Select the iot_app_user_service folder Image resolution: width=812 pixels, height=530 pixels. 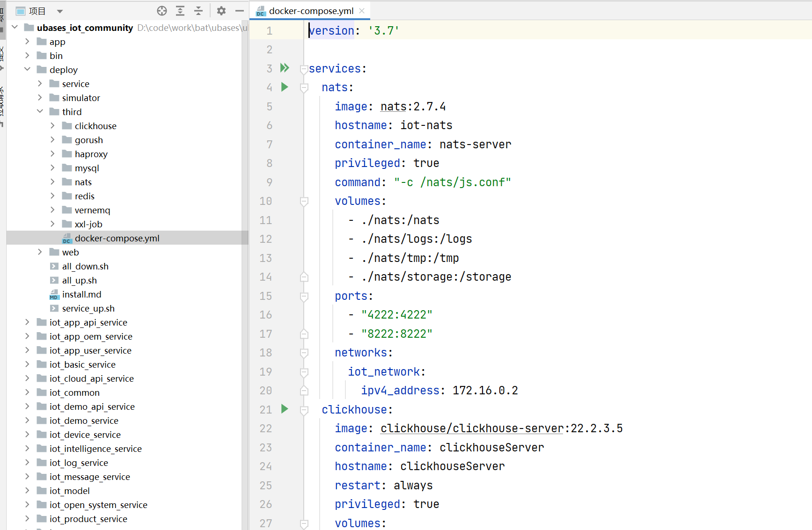tap(90, 350)
